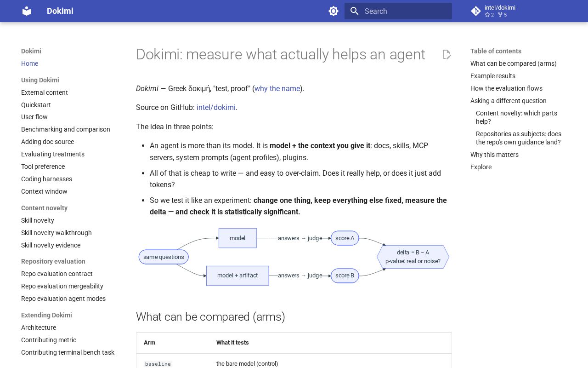This screenshot has width=588, height=368.
Task: Open the Contributing metric page
Action: coord(49,340)
